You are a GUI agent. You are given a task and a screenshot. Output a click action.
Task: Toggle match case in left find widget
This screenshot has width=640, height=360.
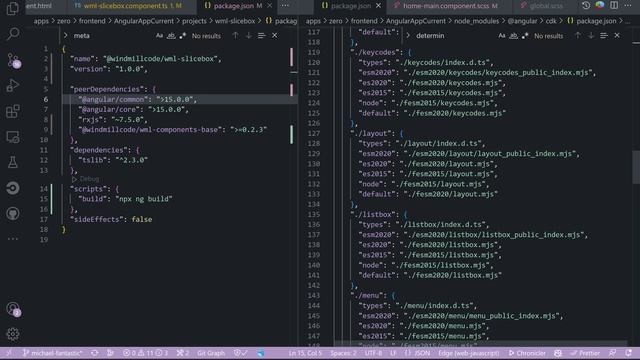pyautogui.click(x=159, y=36)
